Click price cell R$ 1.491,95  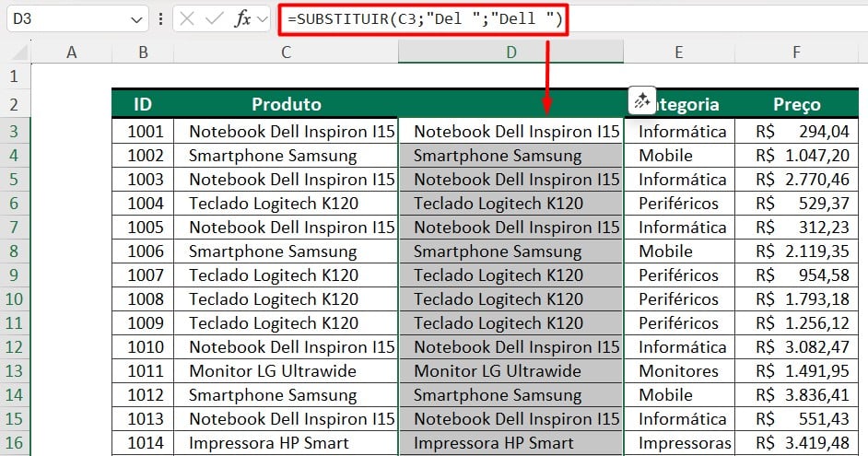(796, 370)
